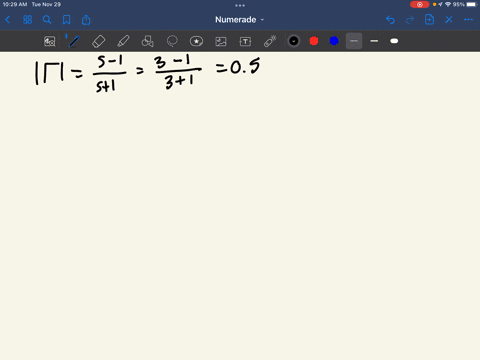Tap the time in status bar

(15, 4)
